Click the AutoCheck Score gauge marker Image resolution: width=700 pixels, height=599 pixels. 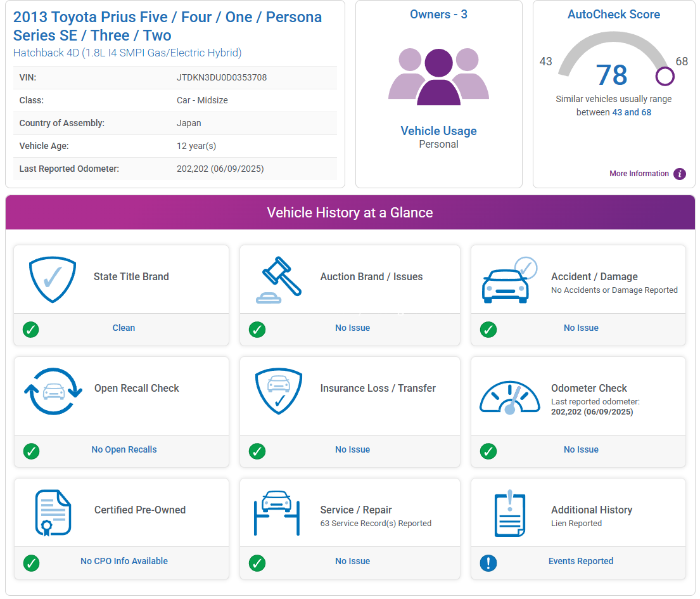pos(665,77)
